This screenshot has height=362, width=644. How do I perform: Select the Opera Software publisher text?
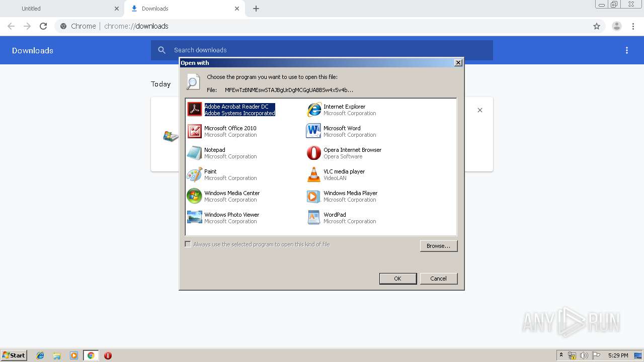343,156
